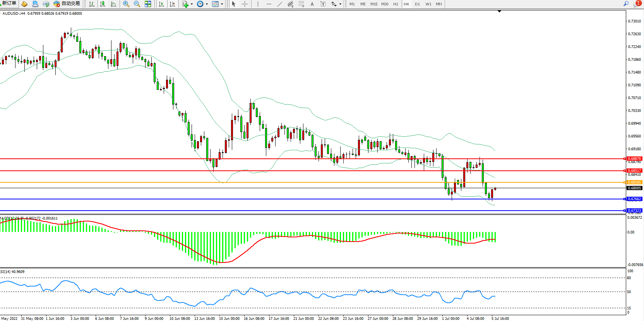Choose the text label 'A' tool
The height and width of the screenshot is (321, 644).
[x=312, y=4]
